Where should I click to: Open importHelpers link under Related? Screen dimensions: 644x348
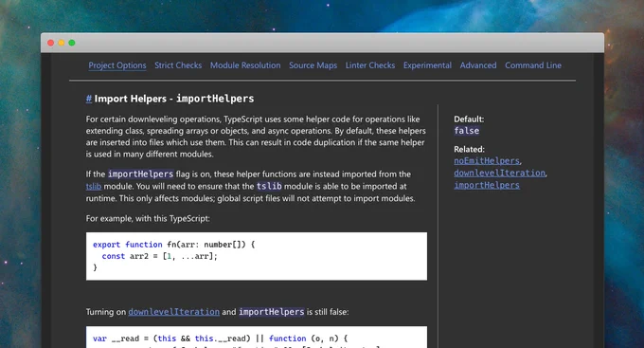pyautogui.click(x=487, y=185)
